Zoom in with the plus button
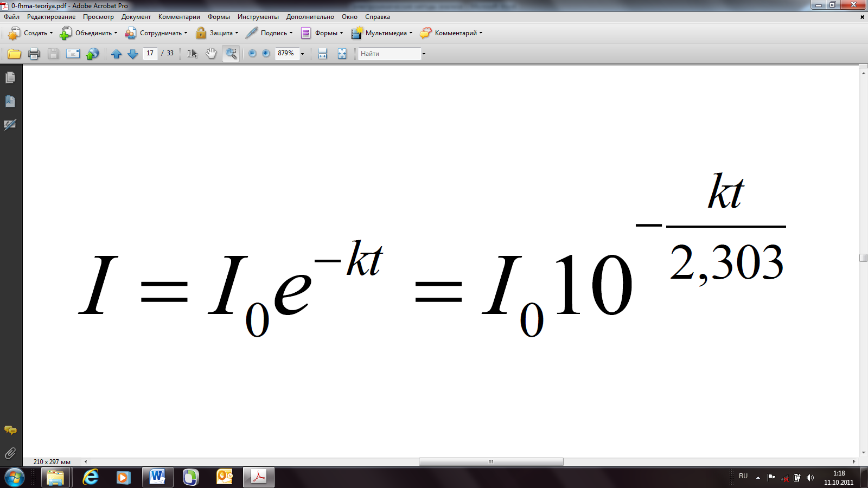The width and height of the screenshot is (868, 488). click(266, 53)
